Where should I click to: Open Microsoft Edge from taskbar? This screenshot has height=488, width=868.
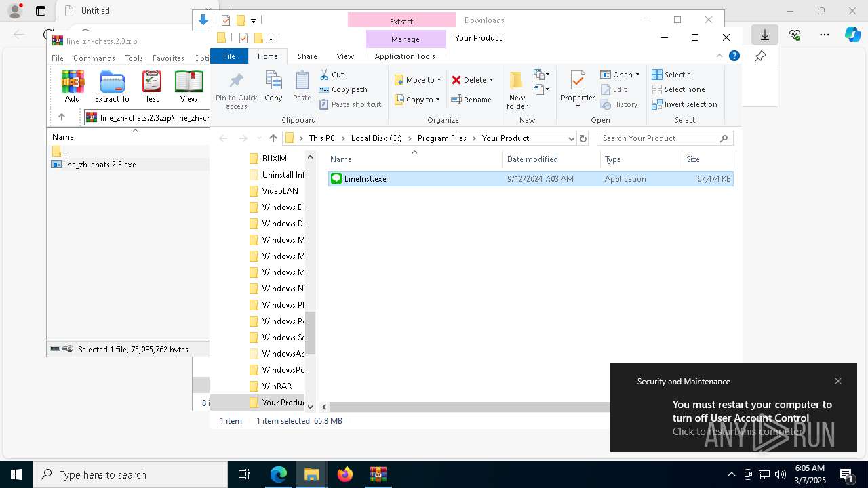click(x=279, y=474)
